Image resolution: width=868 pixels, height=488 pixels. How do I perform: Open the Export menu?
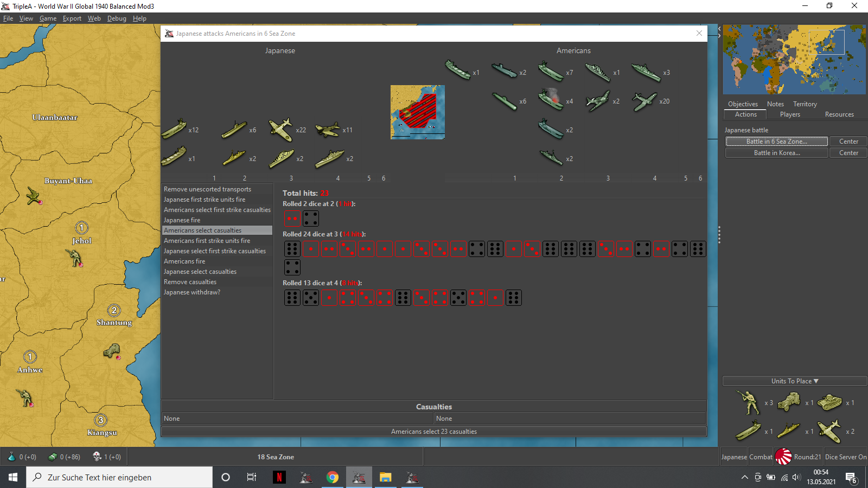(x=72, y=18)
